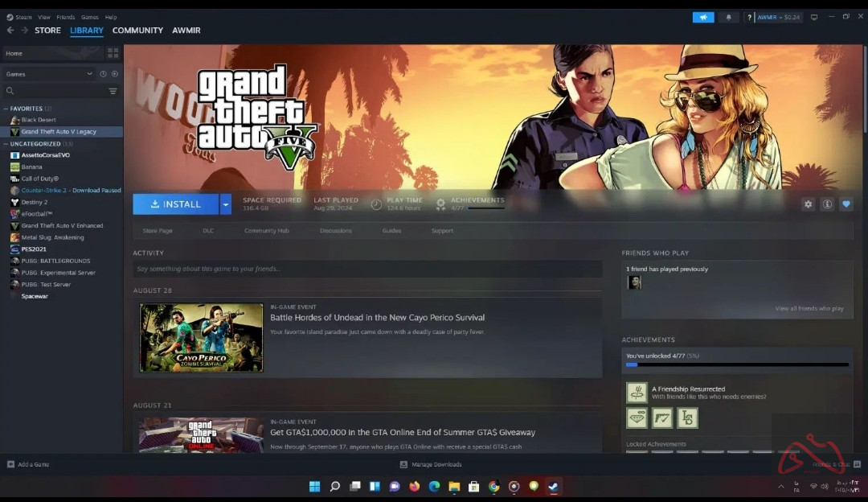Image resolution: width=868 pixels, height=502 pixels.
Task: Collapse the UNCATEGORIZED section
Action: pyautogui.click(x=7, y=143)
